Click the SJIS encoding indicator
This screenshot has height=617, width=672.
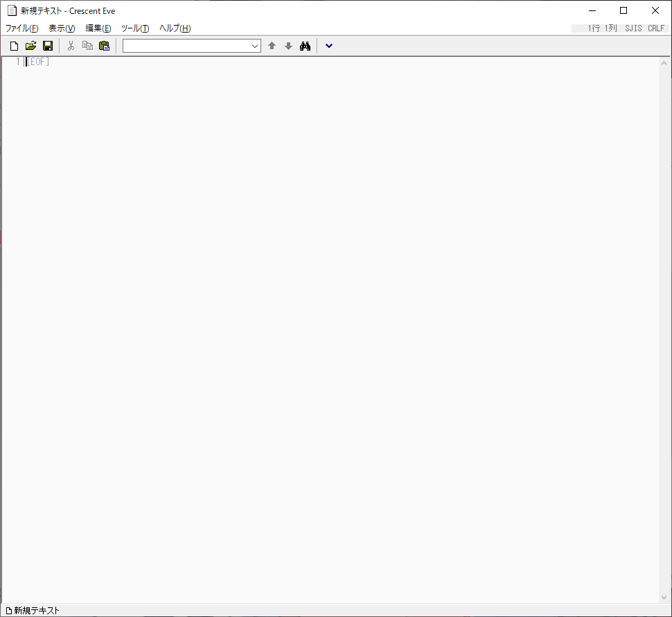pyautogui.click(x=633, y=28)
